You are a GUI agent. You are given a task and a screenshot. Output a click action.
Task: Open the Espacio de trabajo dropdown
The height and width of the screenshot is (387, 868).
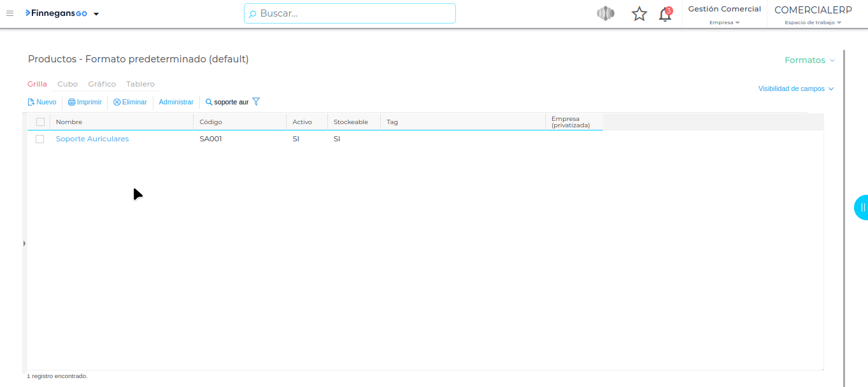coord(813,22)
